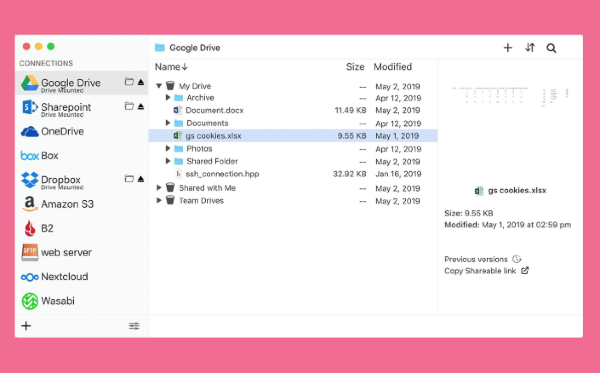
Task: Select the Archive folder name
Action: pyautogui.click(x=200, y=98)
